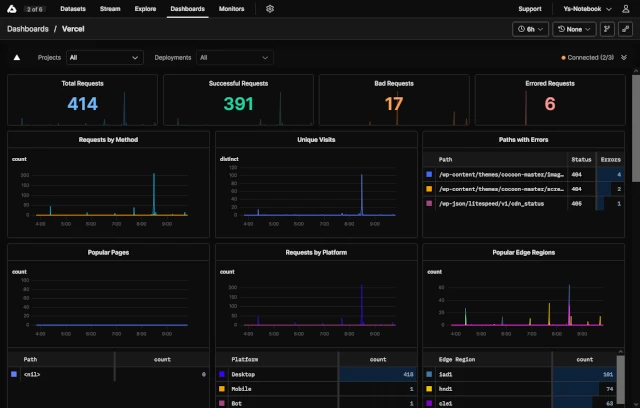Click the fork dashboard icon

[606, 29]
